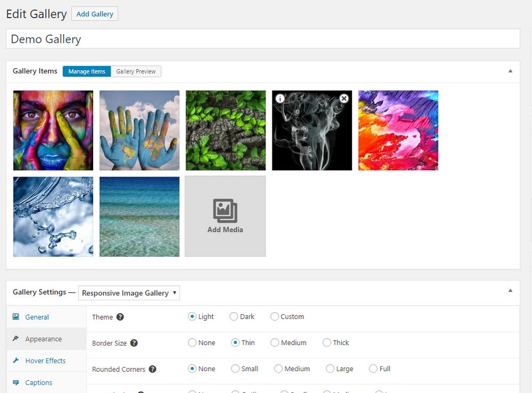Set Border Size to Thin
This screenshot has width=532, height=393.
point(235,342)
